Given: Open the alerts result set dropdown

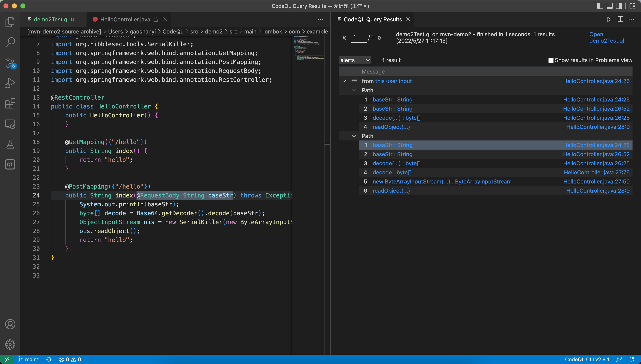Looking at the screenshot, I should [355, 60].
